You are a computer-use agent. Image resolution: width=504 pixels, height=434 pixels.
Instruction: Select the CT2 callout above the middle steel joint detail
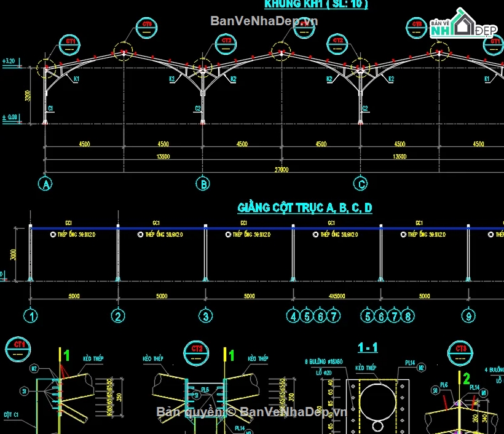click(196, 354)
